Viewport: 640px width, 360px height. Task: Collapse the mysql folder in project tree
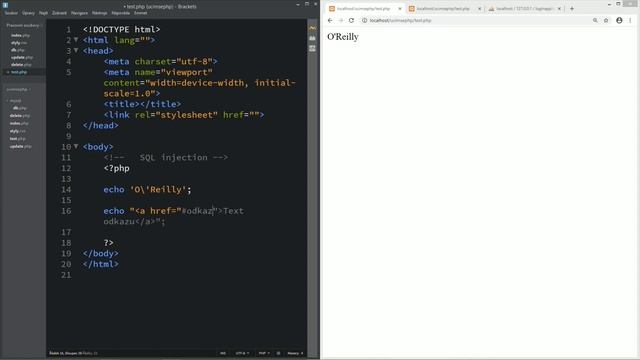(x=13, y=101)
